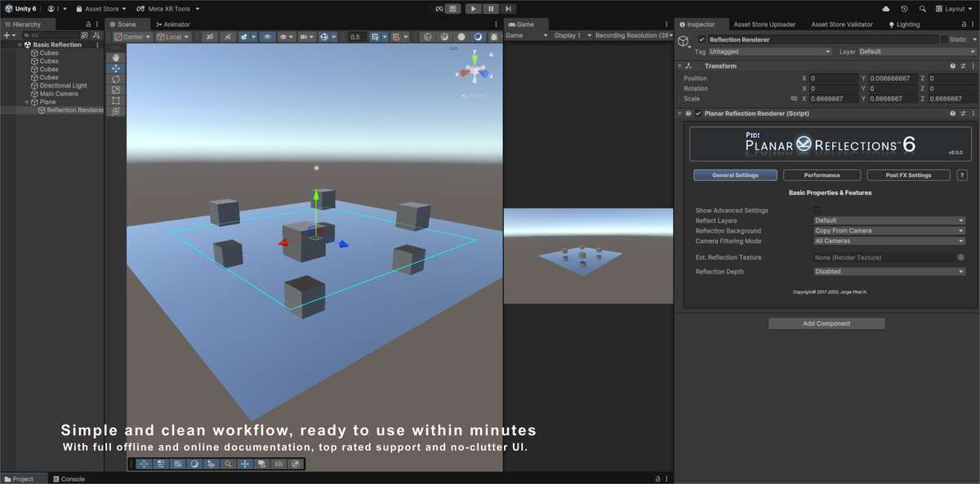Click the grid snap value 0.5 field
This screenshot has height=484, width=980.
pos(357,37)
